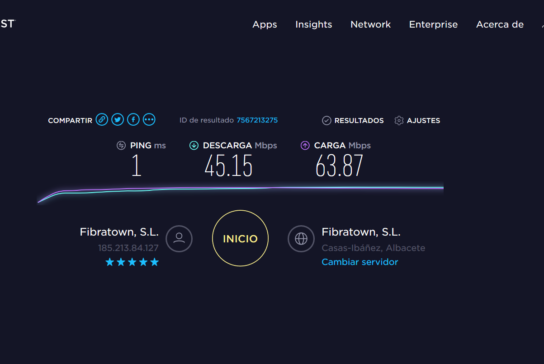Click the download arrow icon beside Descarga
Screen dimensions: 544x364
194,145
